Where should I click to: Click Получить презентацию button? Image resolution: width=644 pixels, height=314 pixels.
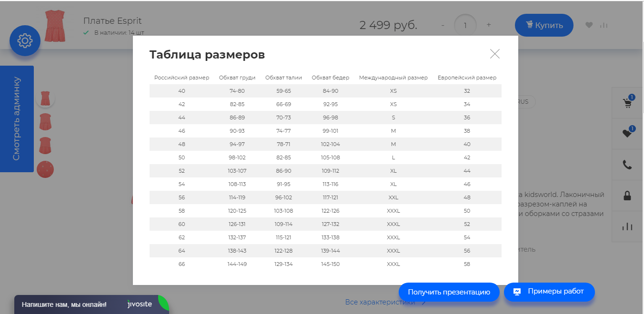(449, 292)
